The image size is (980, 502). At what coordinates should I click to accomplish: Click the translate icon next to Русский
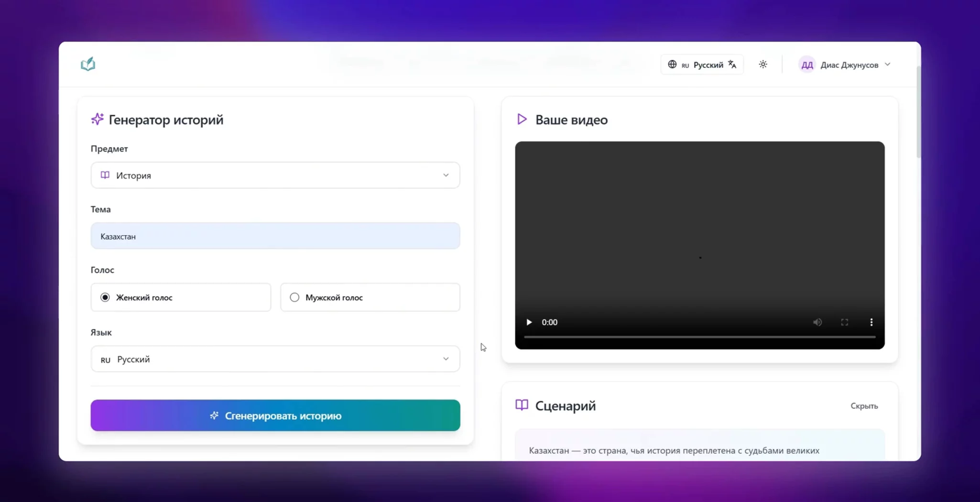pyautogui.click(x=732, y=64)
